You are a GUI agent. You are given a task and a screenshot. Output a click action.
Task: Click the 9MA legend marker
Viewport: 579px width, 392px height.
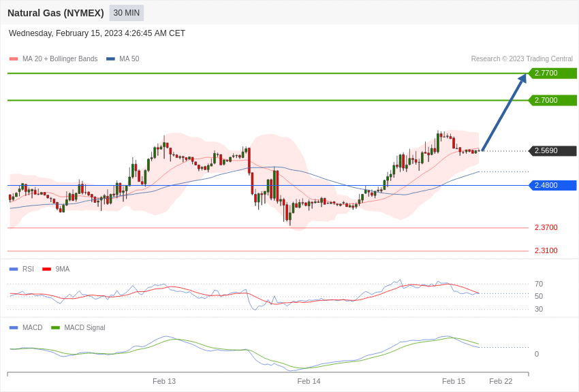click(46, 269)
